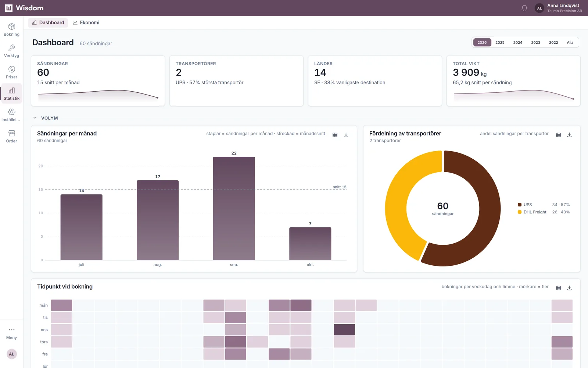Click the notification bell icon
The width and height of the screenshot is (588, 368).
pos(524,8)
